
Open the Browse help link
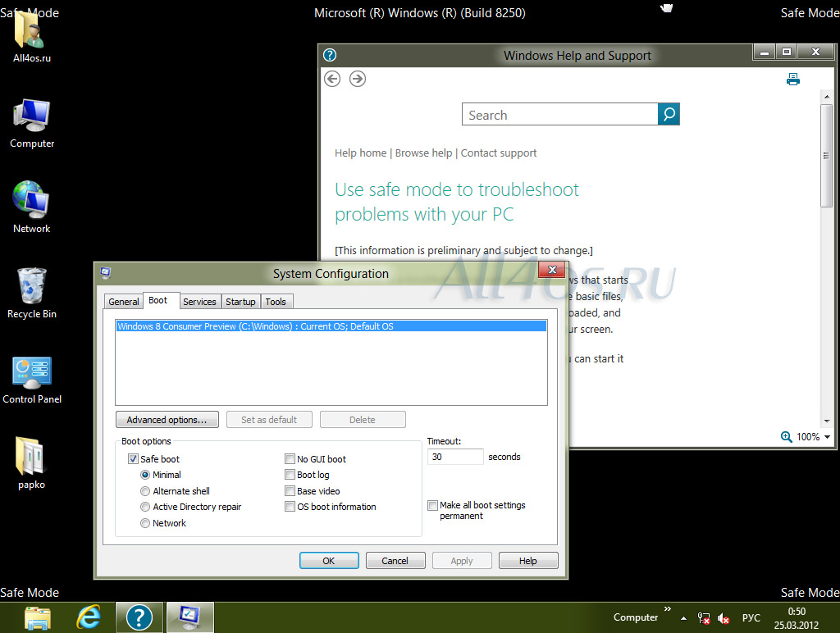tap(424, 153)
